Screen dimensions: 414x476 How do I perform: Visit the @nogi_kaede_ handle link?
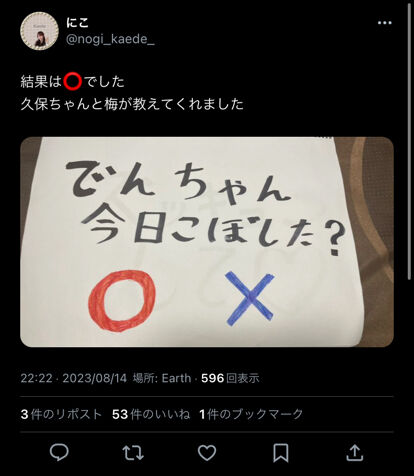pyautogui.click(x=110, y=39)
